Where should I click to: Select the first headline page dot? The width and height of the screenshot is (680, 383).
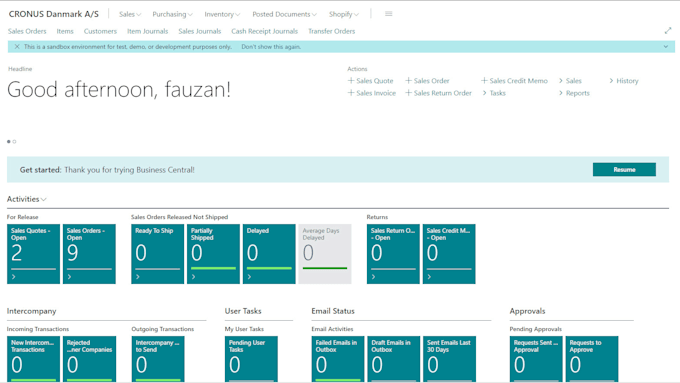click(9, 141)
